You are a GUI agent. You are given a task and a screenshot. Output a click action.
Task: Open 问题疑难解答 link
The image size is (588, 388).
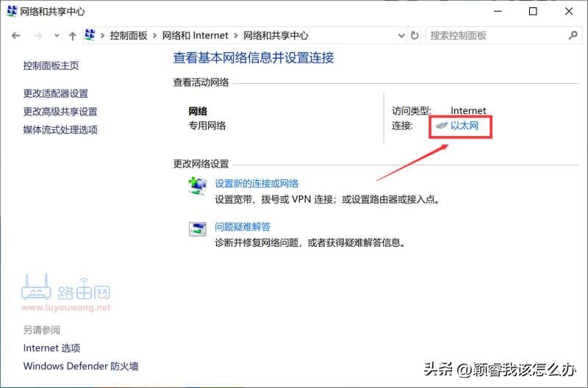pyautogui.click(x=243, y=226)
